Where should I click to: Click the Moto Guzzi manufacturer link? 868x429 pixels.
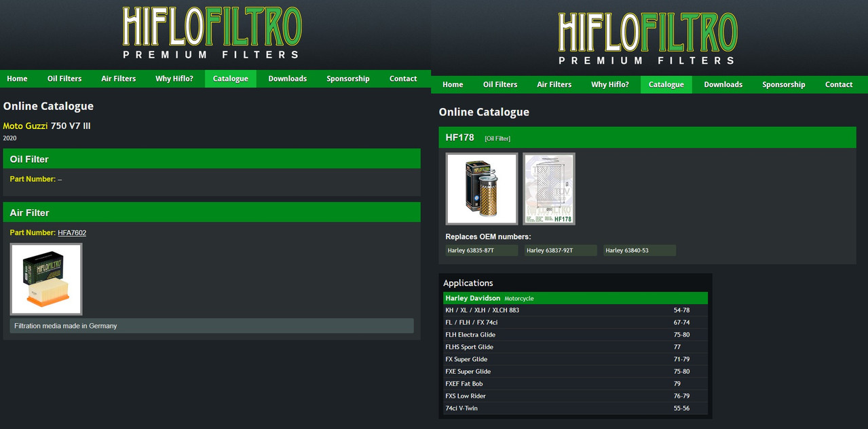pyautogui.click(x=25, y=126)
